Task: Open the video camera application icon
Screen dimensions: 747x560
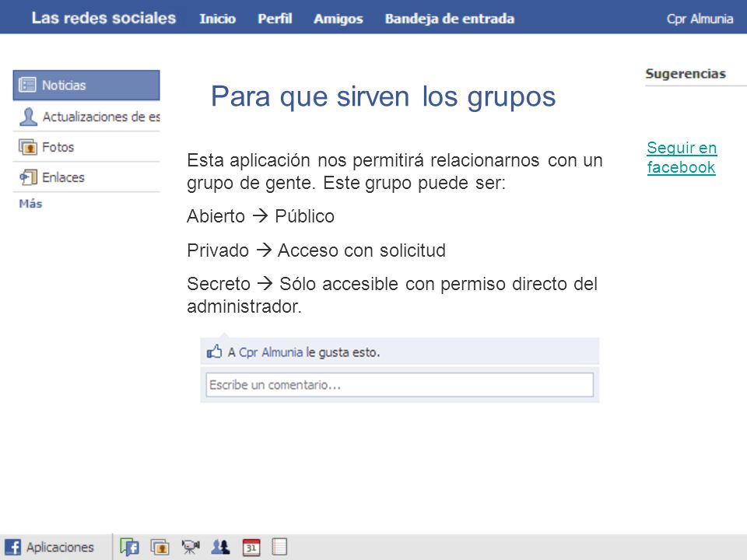Action: [x=191, y=547]
